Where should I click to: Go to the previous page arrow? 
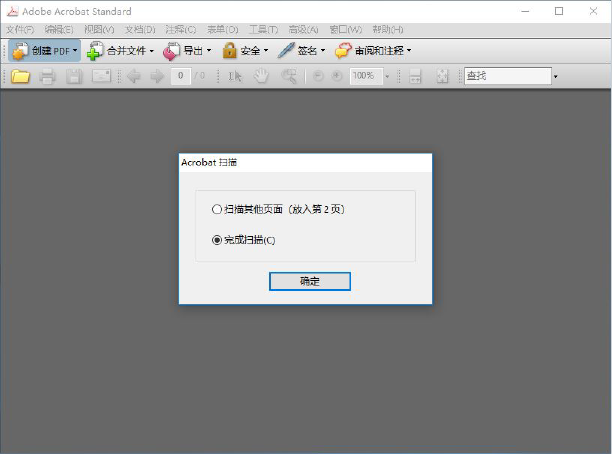tap(134, 76)
